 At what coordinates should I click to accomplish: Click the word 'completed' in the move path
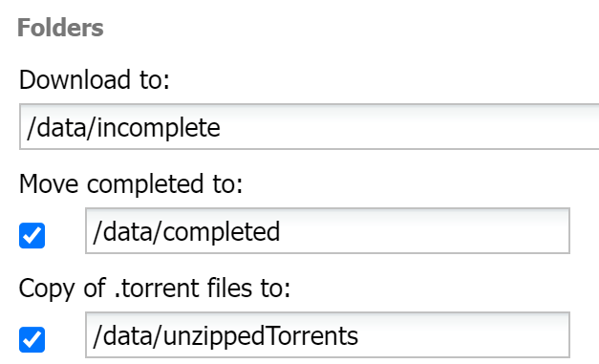(222, 232)
